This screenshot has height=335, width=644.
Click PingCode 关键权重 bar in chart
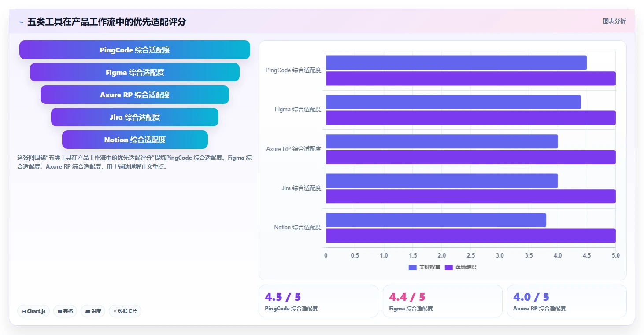456,63
